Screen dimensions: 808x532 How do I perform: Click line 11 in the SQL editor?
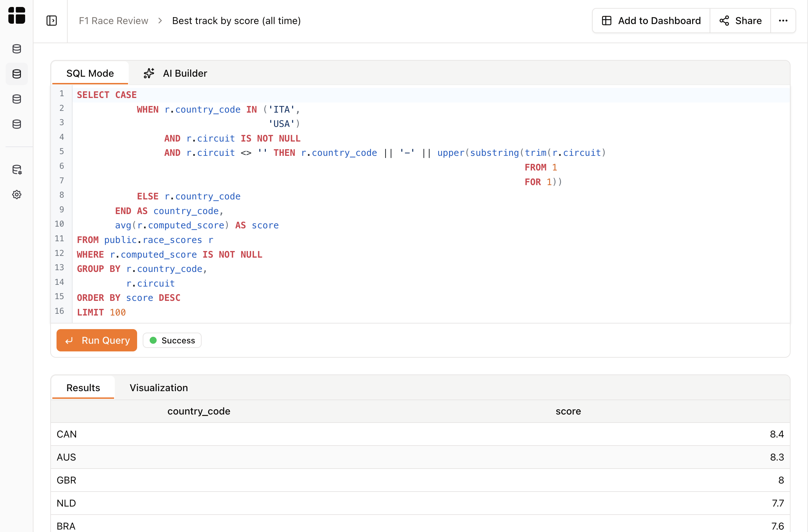point(145,240)
